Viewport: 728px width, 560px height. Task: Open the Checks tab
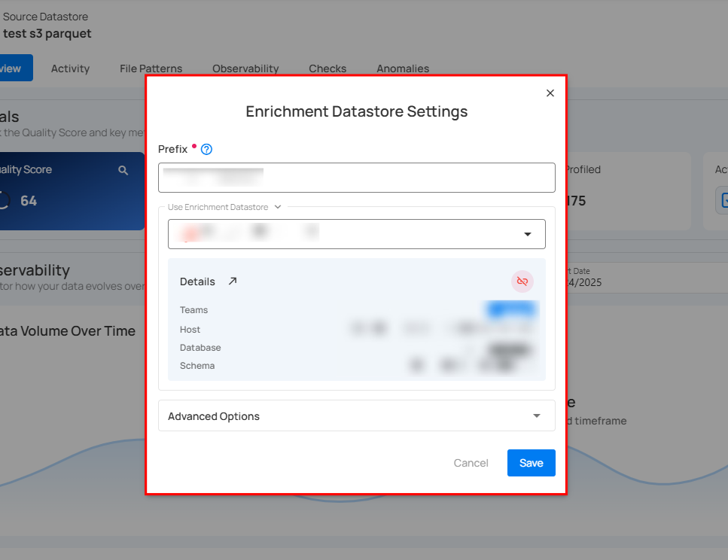[x=327, y=68]
